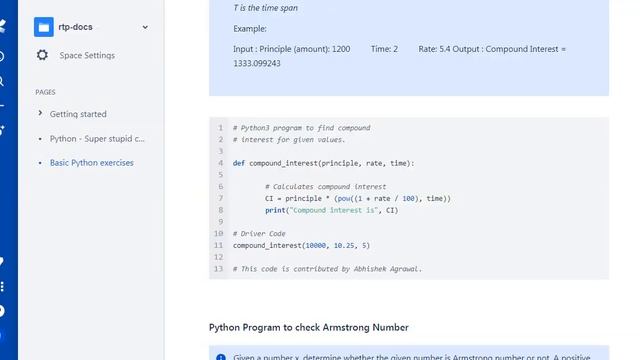Open the Space Settings link
This screenshot has width=640, height=360.
pyautogui.click(x=87, y=56)
